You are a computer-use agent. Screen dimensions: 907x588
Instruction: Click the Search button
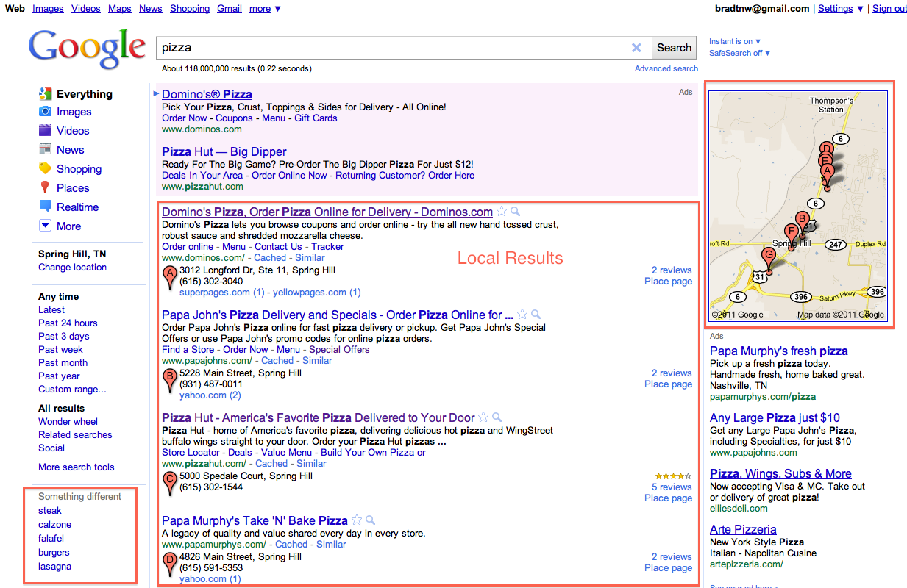pyautogui.click(x=674, y=48)
